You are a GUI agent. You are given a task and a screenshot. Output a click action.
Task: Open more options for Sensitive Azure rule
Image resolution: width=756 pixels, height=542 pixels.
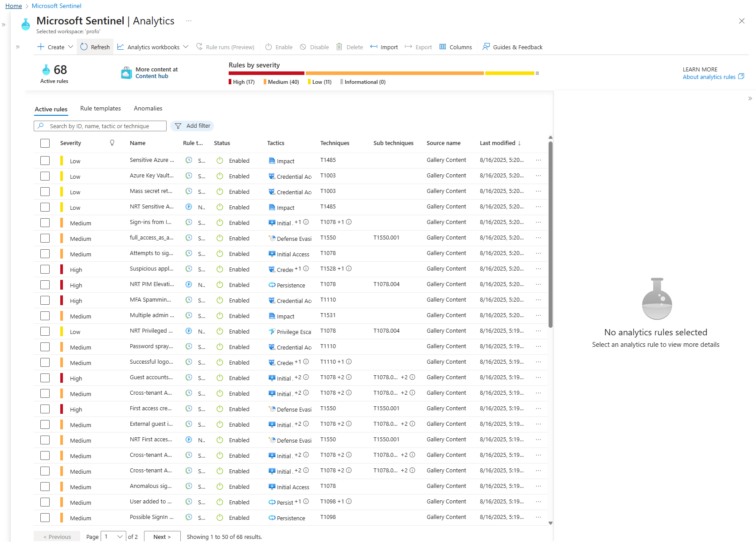(x=538, y=160)
